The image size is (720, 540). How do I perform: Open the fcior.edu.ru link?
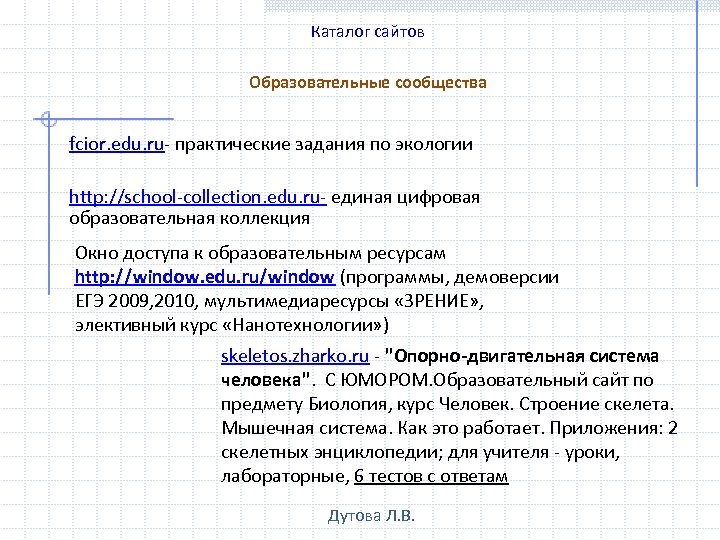point(117,144)
